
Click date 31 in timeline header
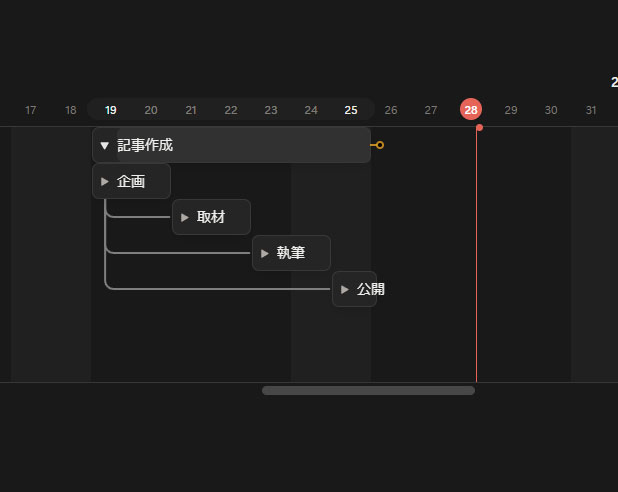591,110
